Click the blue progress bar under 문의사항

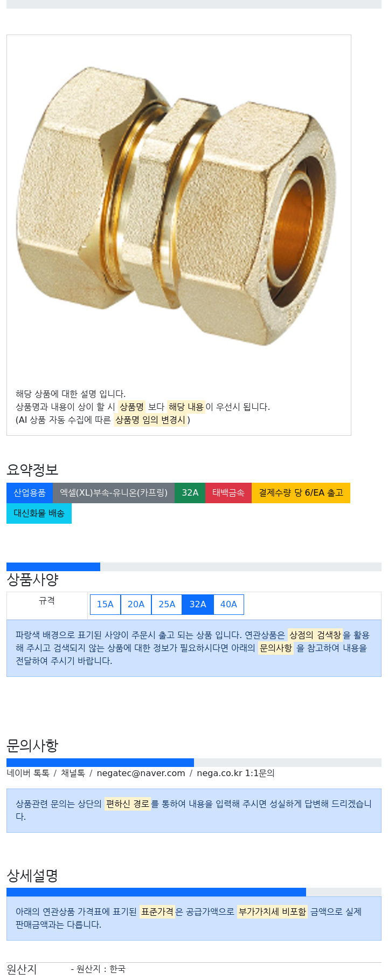coord(100,763)
